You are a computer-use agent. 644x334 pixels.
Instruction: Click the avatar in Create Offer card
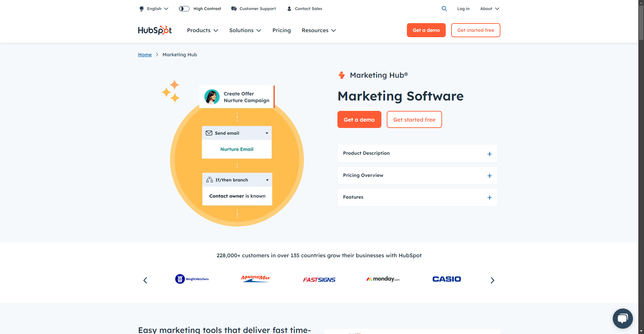coord(212,97)
